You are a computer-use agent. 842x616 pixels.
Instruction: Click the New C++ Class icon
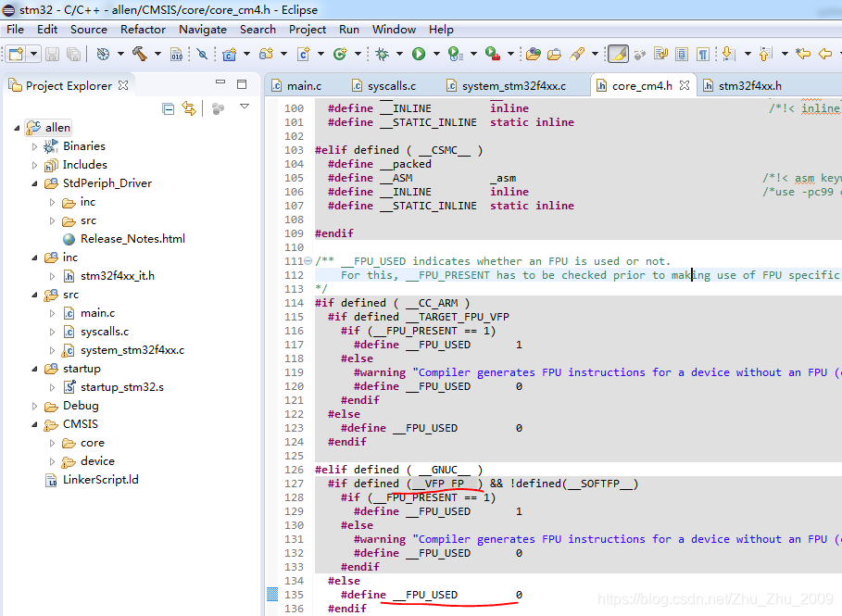tap(340, 54)
